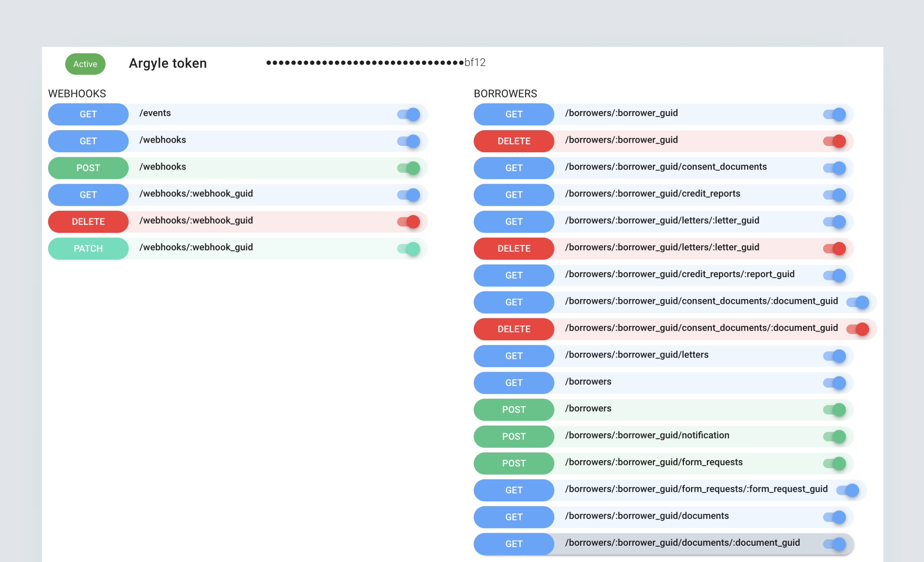This screenshot has height=562, width=924.
Task: Click the Argyle token title
Action: [x=168, y=63]
